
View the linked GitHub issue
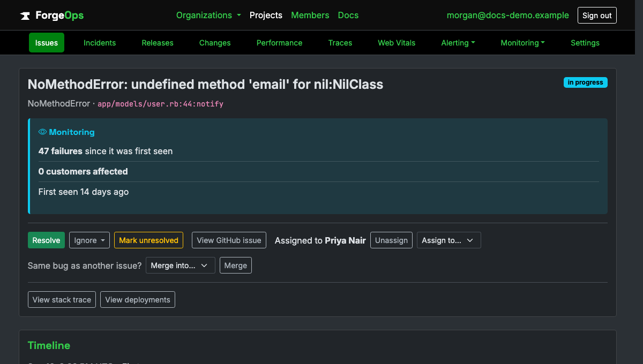tap(229, 240)
